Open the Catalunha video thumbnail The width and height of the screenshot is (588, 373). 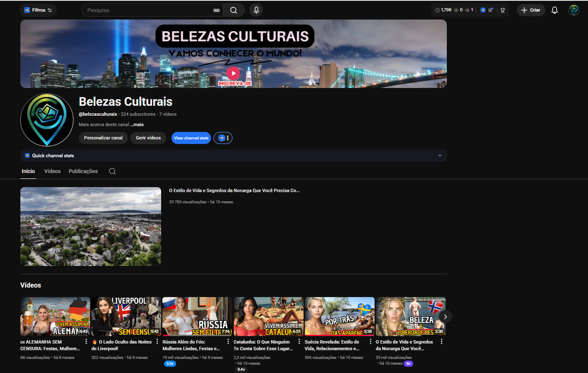pyautogui.click(x=269, y=317)
